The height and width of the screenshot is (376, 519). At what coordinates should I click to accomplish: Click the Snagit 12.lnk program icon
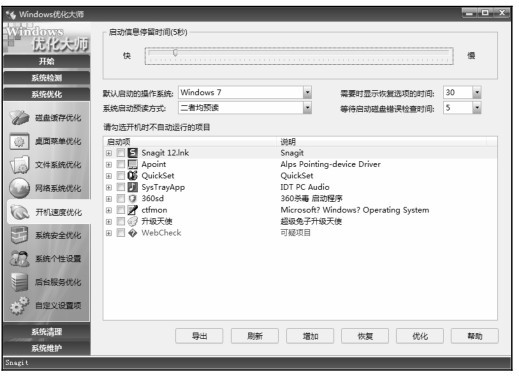pyautogui.click(x=133, y=153)
